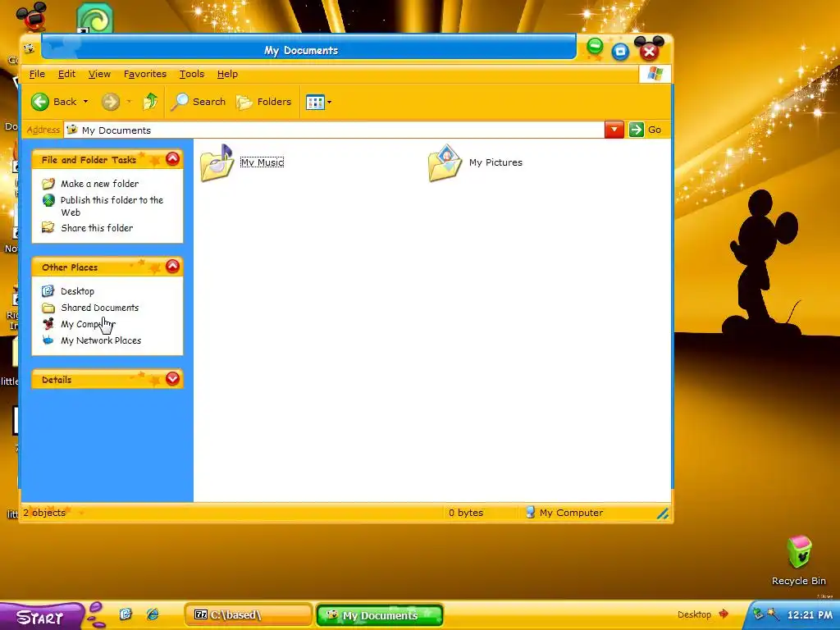Minimize the My Documents window
840x630 pixels.
coord(595,47)
